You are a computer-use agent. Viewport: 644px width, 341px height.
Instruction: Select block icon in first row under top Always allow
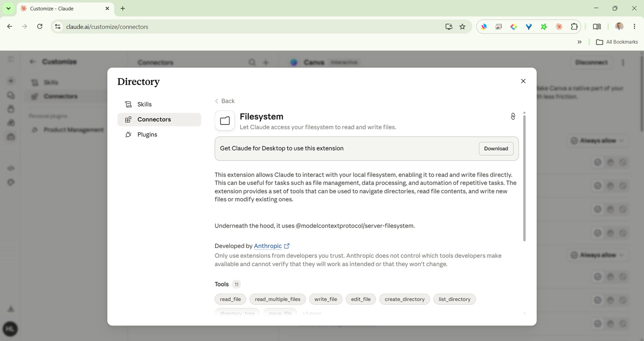point(623,162)
